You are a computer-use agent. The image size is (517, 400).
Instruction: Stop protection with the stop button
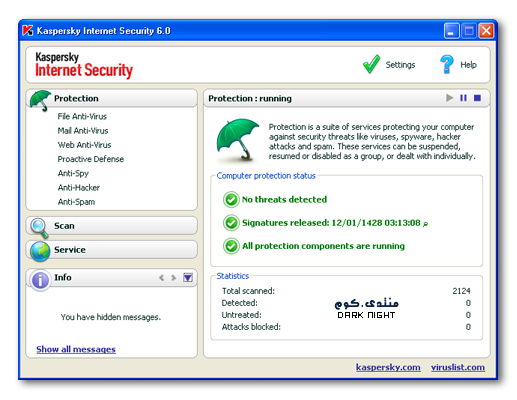click(477, 98)
